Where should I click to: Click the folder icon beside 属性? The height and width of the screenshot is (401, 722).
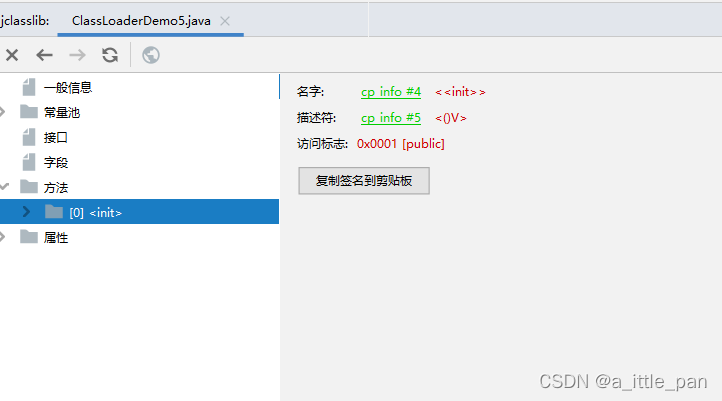(x=29, y=237)
